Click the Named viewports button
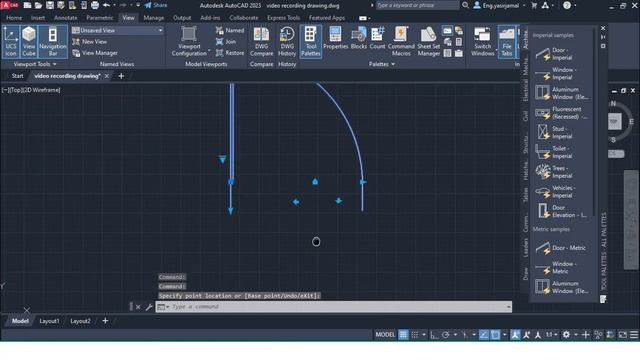This screenshot has width=640, height=360. point(230,30)
